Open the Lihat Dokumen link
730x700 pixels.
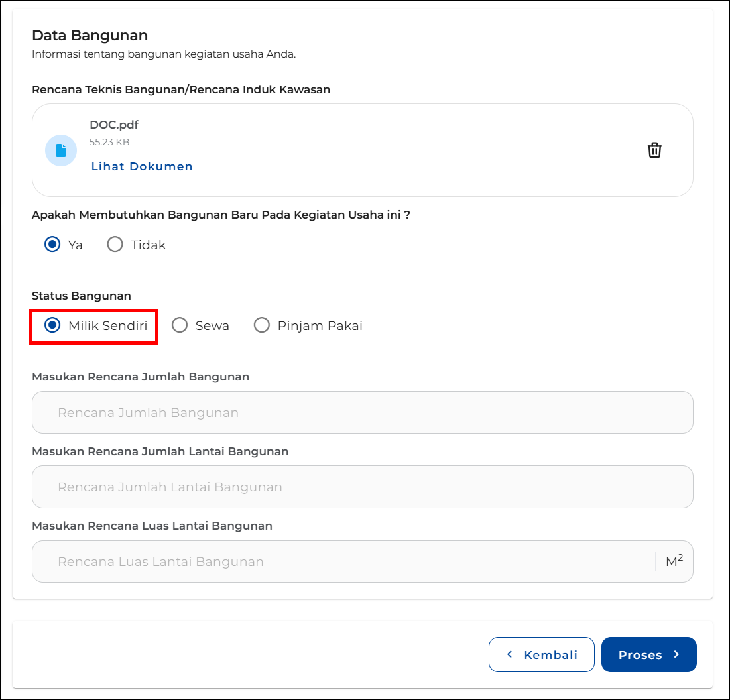tap(142, 166)
